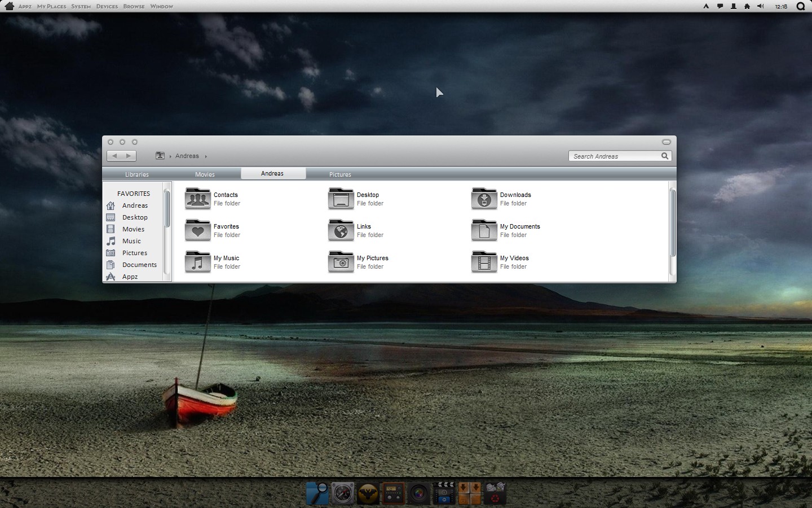Open the Links folder with globe icon
This screenshot has height=508, width=812.
click(x=341, y=230)
